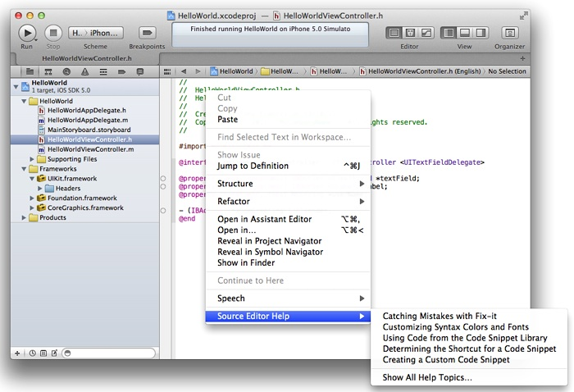Click HelloWorld project in jump bar
Image resolution: width=574 pixels, height=392 pixels.
click(232, 71)
